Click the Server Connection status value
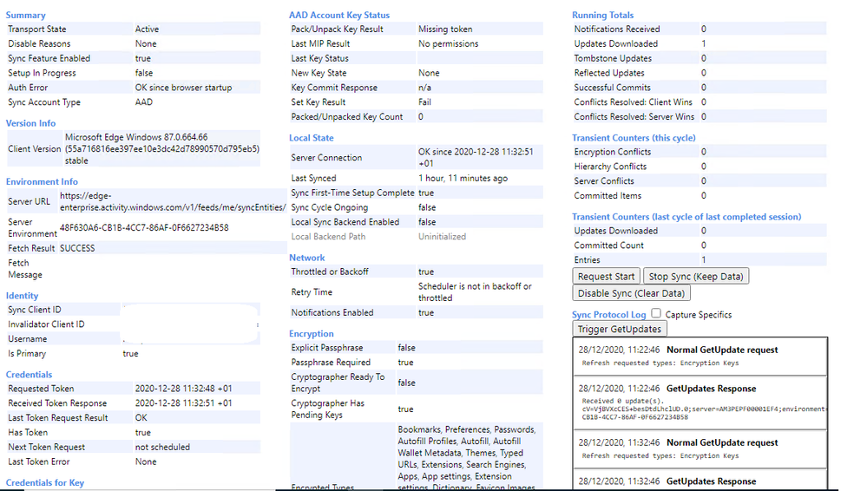 coord(476,158)
